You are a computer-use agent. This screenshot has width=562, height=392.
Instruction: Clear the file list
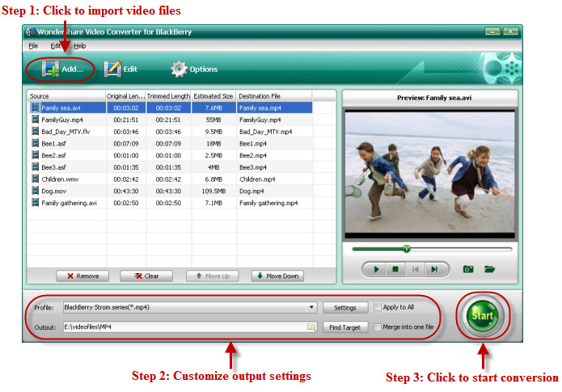146,276
